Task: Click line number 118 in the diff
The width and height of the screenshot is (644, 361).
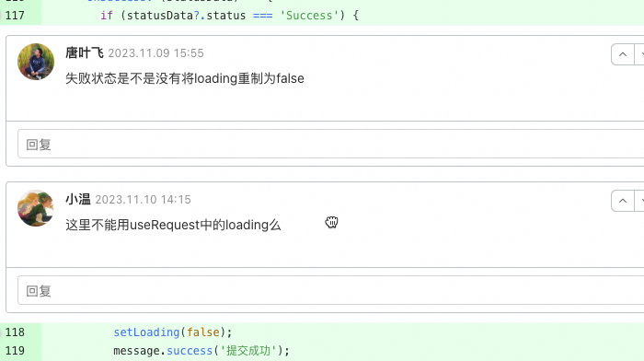Action: (16, 332)
